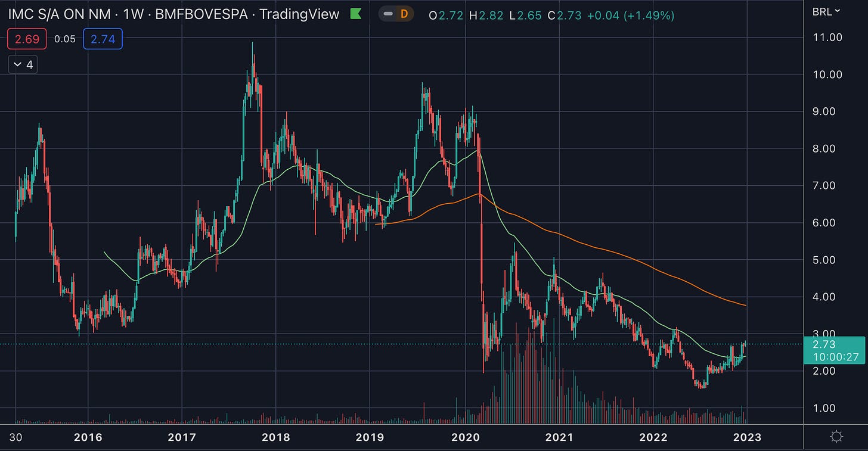Image resolution: width=868 pixels, height=451 pixels.
Task: Expand the indicators legend showing 4
Action: click(x=23, y=64)
